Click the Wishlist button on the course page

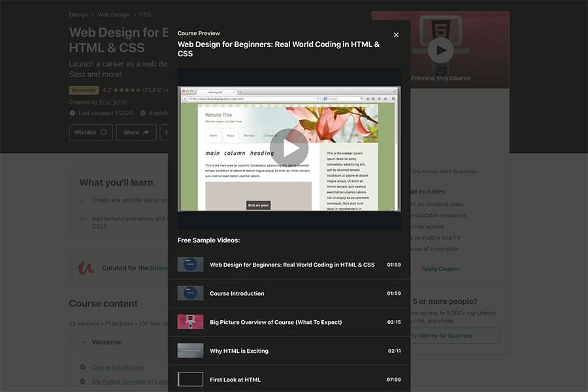[91, 133]
